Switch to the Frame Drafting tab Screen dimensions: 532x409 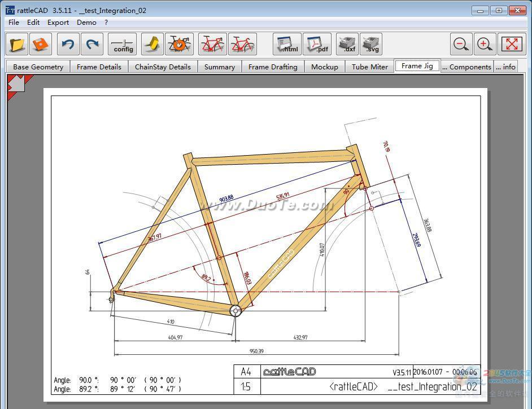click(273, 67)
